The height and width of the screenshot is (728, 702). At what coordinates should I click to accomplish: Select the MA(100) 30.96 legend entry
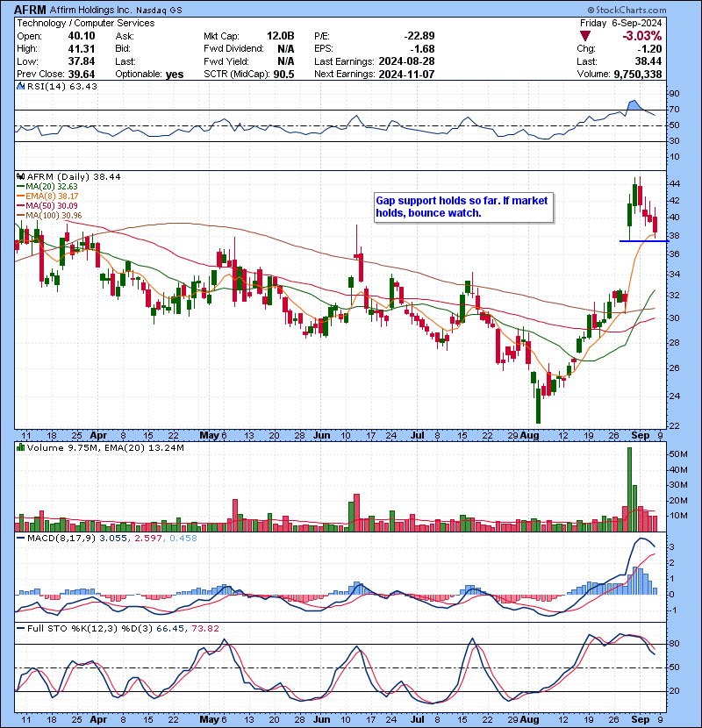pos(49,216)
